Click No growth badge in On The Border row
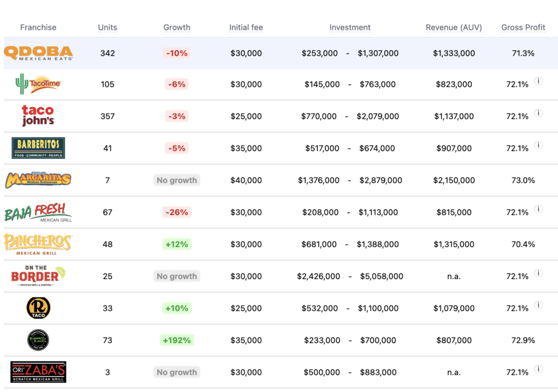The image size is (558, 392). (177, 277)
